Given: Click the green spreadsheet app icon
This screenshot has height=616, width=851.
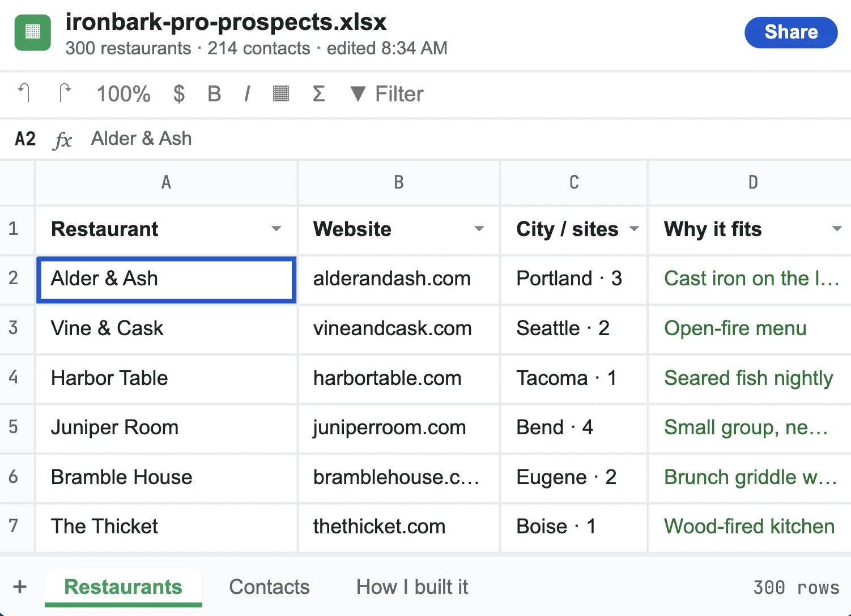Looking at the screenshot, I should [x=32, y=32].
